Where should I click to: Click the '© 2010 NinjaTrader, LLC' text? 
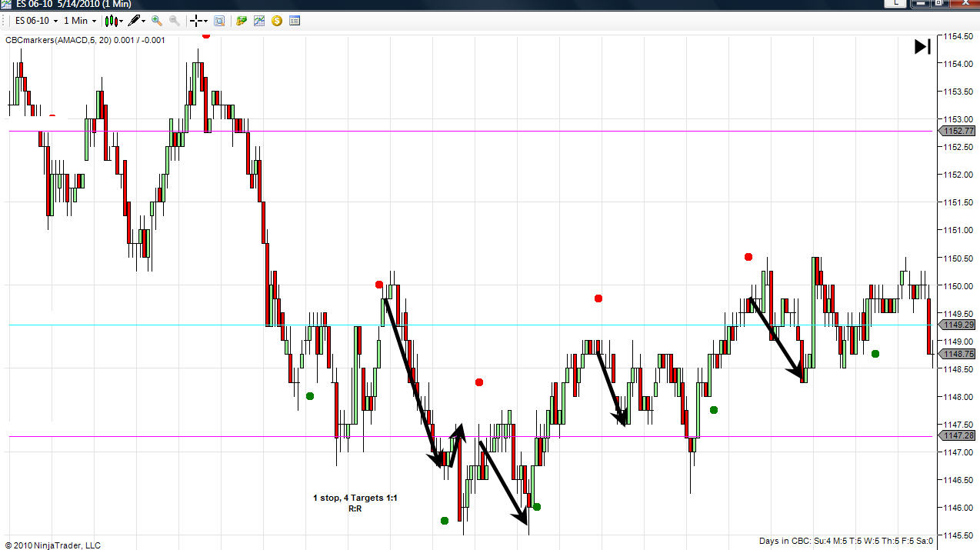point(52,545)
